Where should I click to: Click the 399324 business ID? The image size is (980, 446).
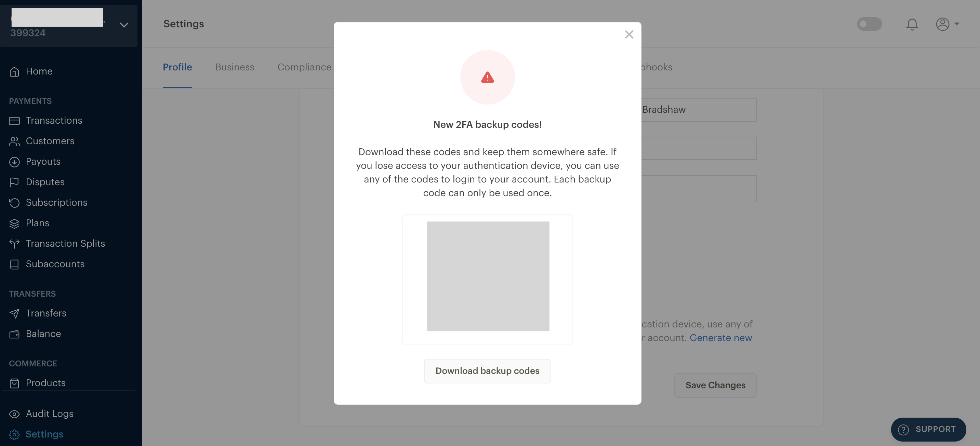(x=28, y=33)
